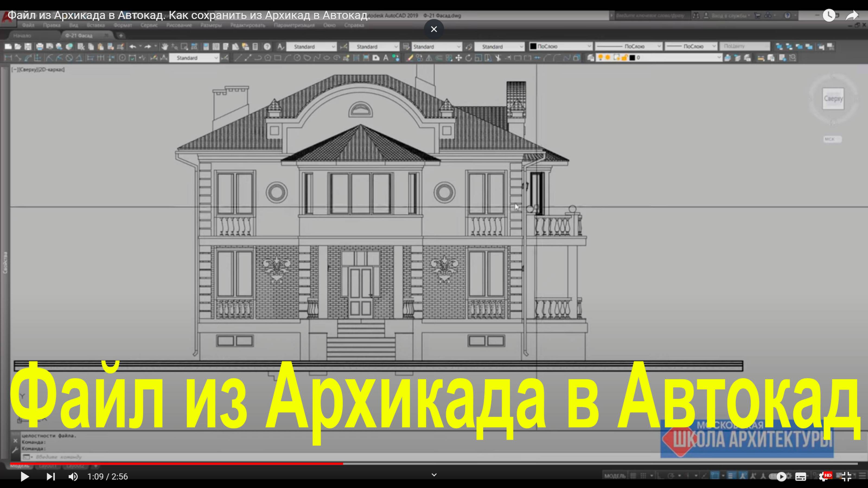Click the Сверху view cube face
This screenshot has height=488, width=868.
[833, 99]
